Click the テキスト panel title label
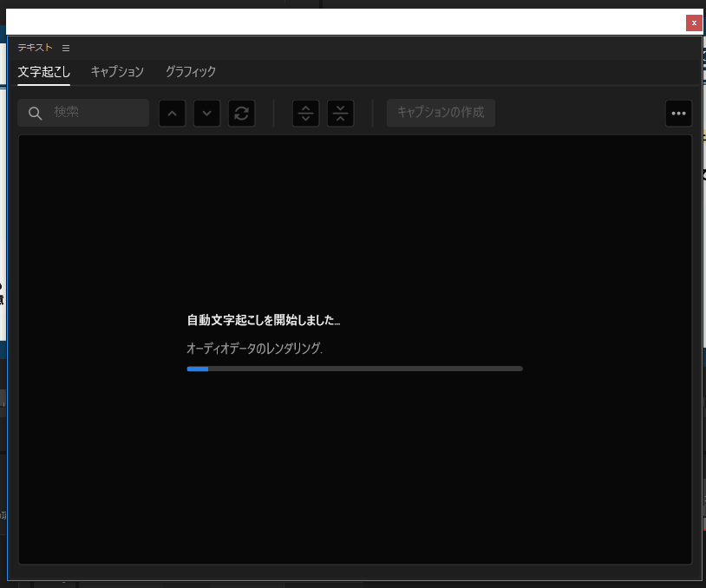 tap(36, 48)
